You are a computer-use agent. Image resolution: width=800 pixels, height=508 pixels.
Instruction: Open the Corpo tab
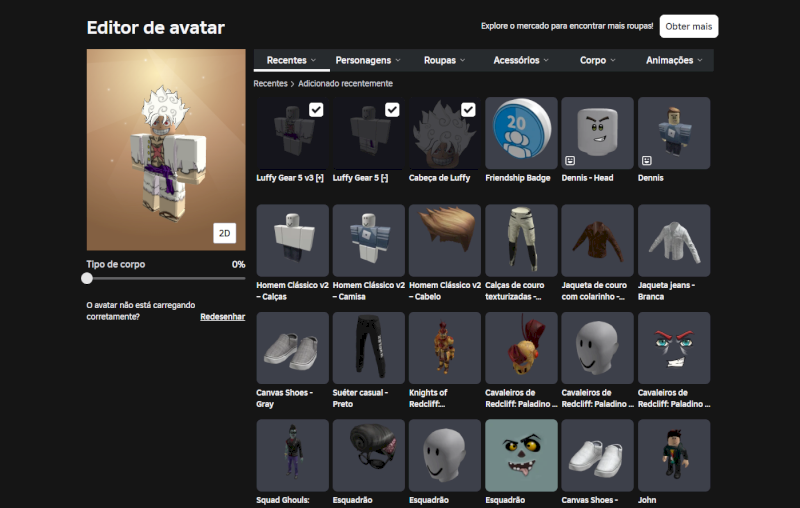pos(597,60)
